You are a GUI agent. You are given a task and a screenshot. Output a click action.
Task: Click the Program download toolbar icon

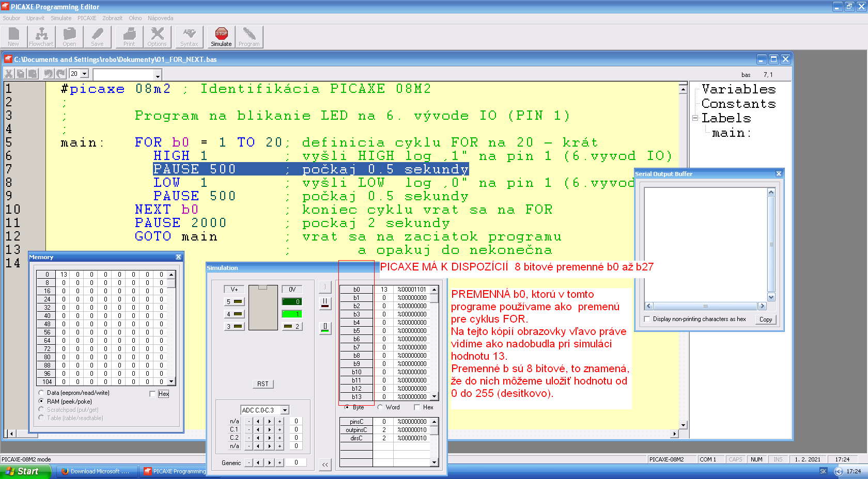tap(249, 37)
